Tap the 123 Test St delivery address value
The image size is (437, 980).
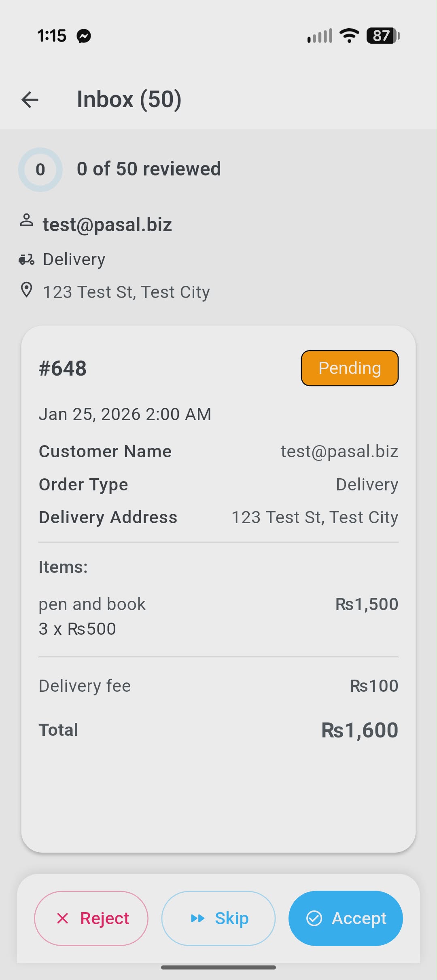click(x=314, y=517)
